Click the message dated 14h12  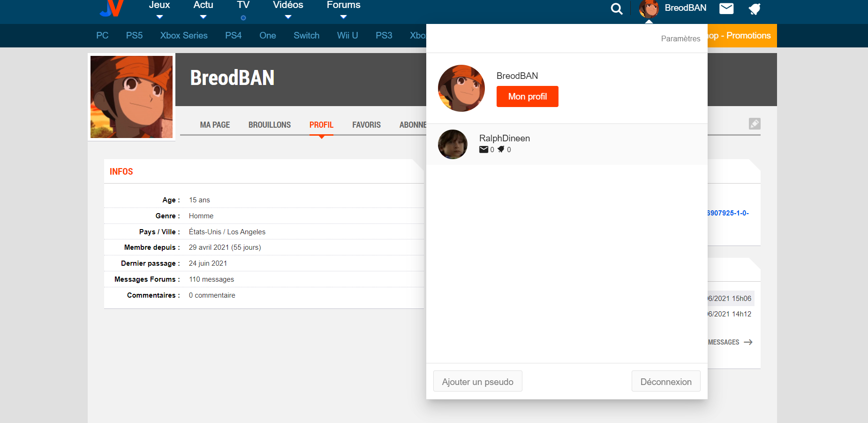[730, 314]
